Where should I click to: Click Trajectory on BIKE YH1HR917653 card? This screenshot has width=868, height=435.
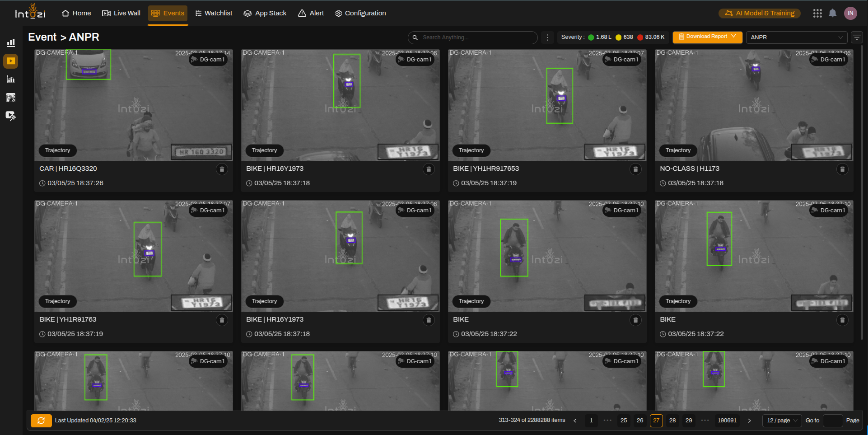pos(471,150)
